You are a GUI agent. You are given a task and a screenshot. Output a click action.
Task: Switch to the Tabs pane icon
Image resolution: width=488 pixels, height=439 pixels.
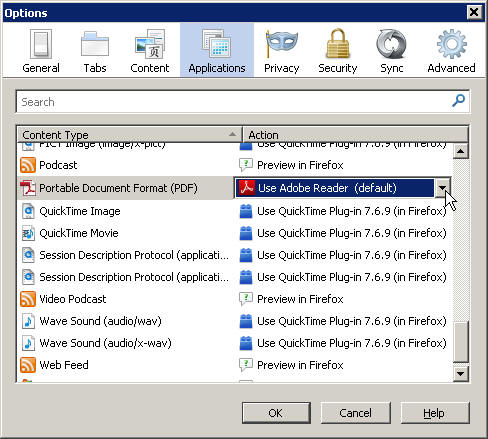pyautogui.click(x=95, y=51)
